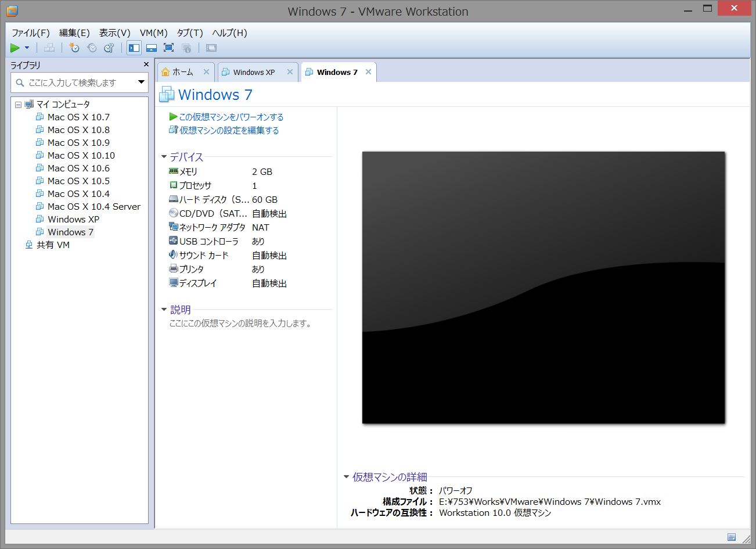Click the ハード ディスク device row
Viewport: 756px width, 549px height.
pos(250,199)
